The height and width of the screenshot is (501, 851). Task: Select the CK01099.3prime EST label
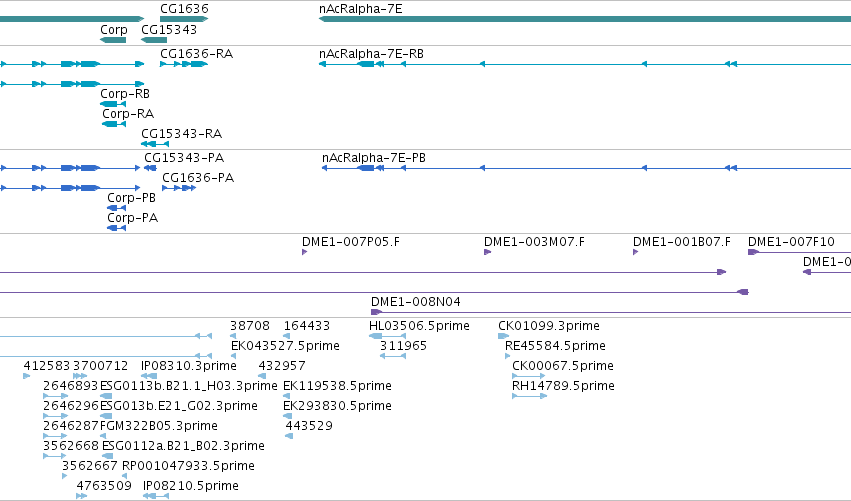point(549,326)
